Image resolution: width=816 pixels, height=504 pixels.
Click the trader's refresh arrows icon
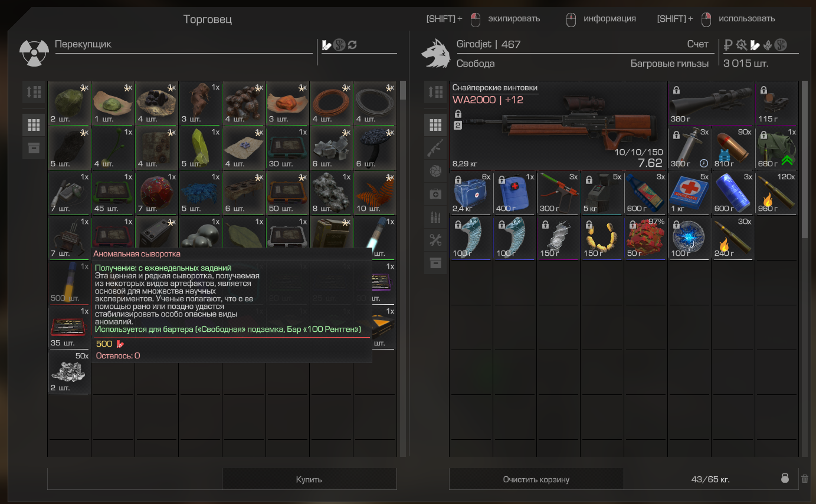coord(352,45)
